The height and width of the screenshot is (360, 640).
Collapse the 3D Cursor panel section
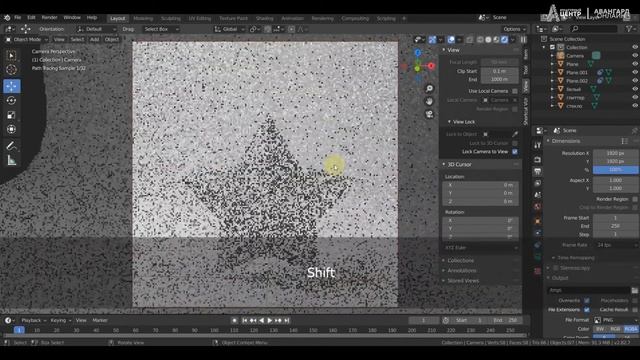click(444, 164)
